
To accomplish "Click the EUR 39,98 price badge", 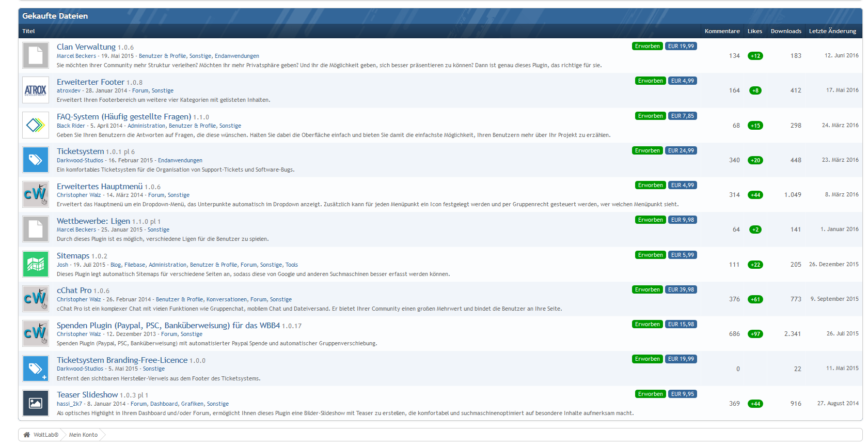I will coord(681,289).
